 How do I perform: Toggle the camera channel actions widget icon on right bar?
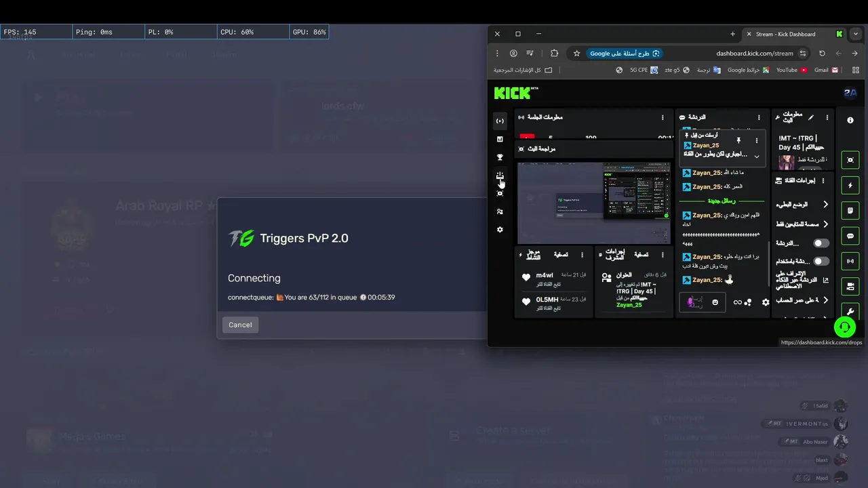[850, 287]
